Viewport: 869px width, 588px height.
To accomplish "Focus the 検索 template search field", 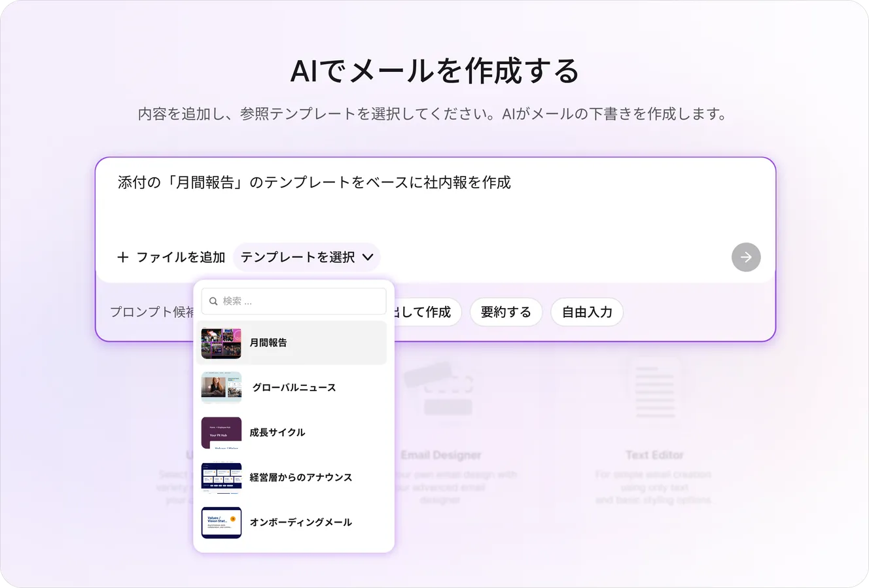I will tap(294, 302).
